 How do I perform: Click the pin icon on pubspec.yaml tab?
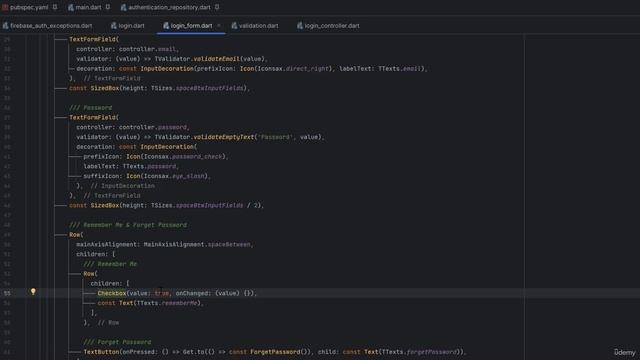point(55,7)
